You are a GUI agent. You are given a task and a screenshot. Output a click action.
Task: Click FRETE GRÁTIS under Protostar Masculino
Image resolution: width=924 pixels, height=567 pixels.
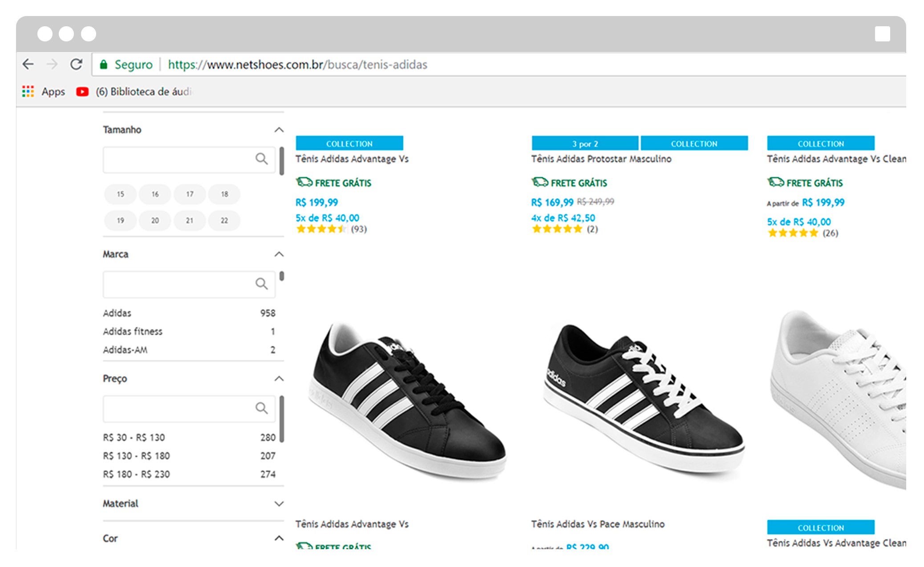click(x=569, y=183)
